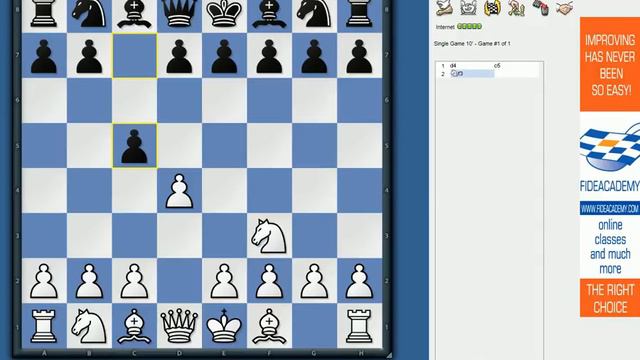Select the white rook on a1

click(44, 326)
